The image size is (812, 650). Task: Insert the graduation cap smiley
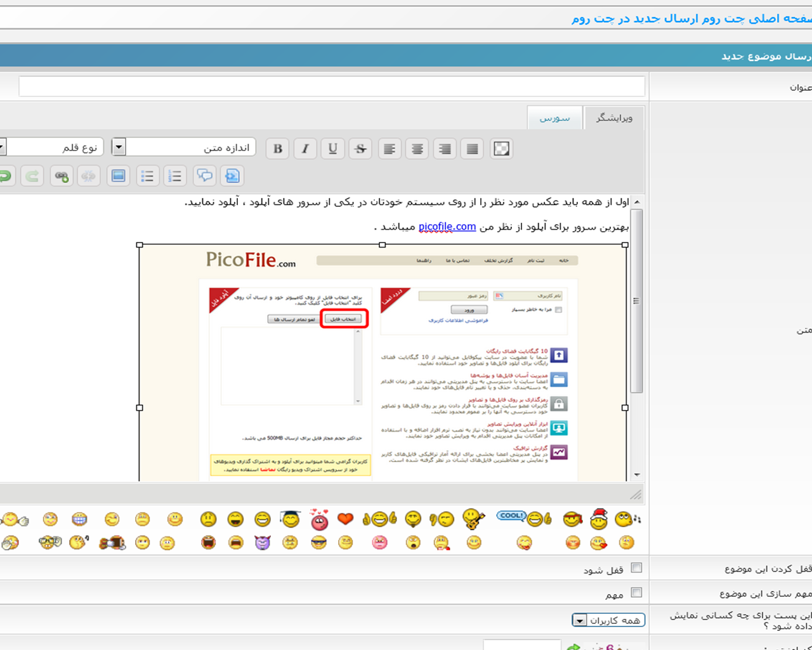coord(291,519)
